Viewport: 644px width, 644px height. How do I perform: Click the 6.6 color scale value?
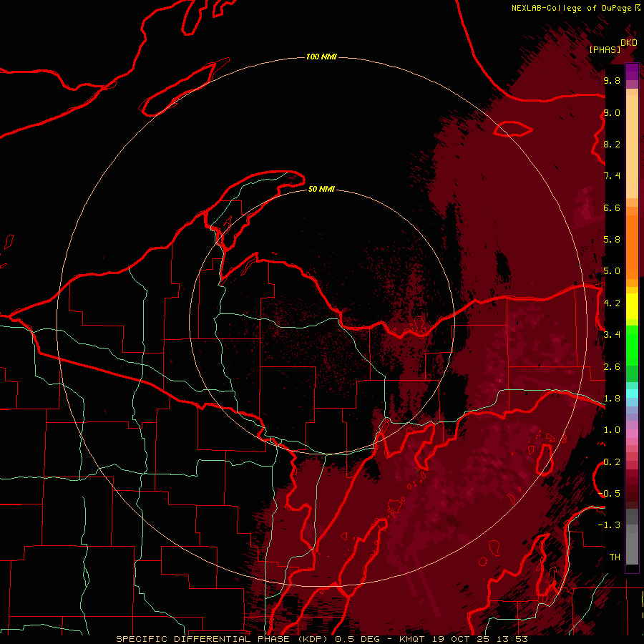click(612, 208)
